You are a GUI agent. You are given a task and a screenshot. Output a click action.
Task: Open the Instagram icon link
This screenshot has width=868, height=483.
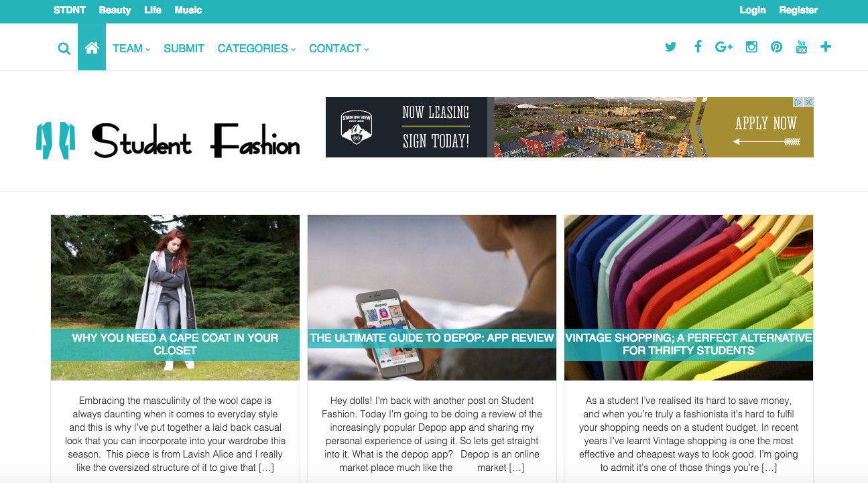751,47
